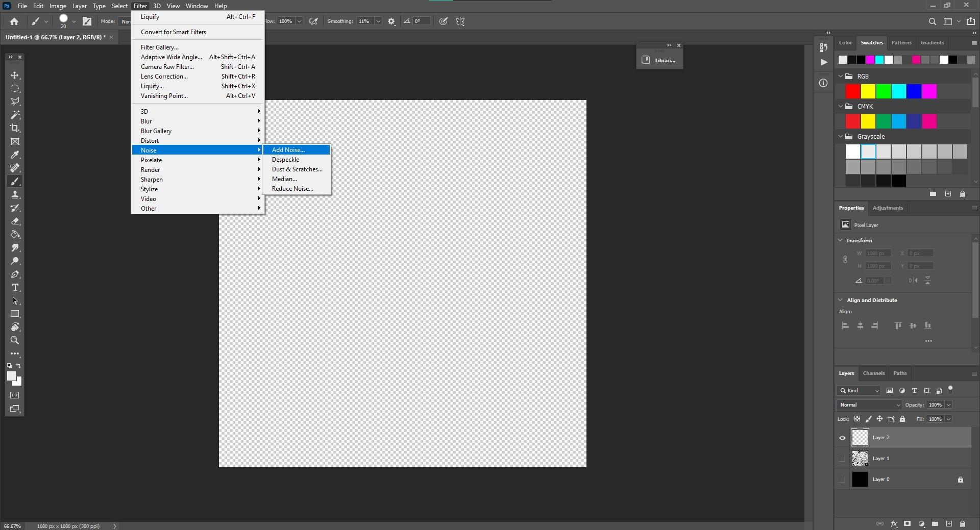Open the layer blend mode Normal dropdown
The image size is (980, 530).
click(x=869, y=405)
